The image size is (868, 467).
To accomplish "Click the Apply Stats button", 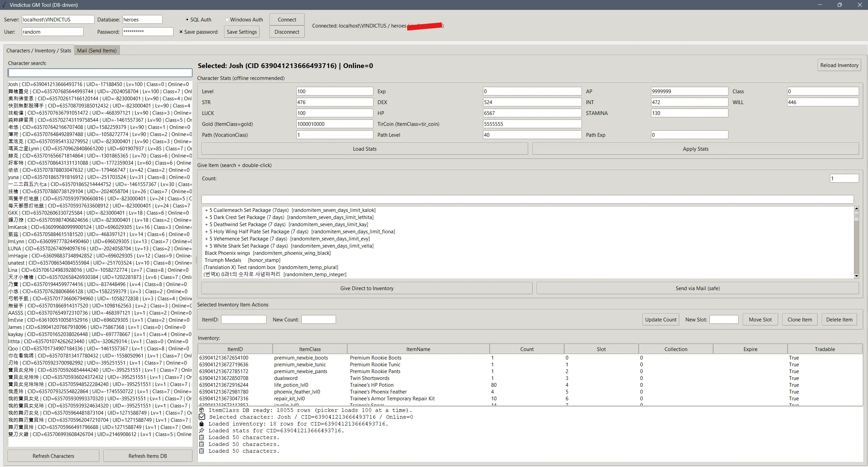I will [696, 149].
